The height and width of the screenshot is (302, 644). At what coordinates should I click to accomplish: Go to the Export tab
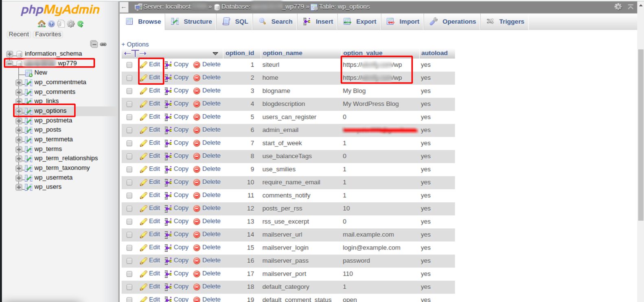(360, 22)
